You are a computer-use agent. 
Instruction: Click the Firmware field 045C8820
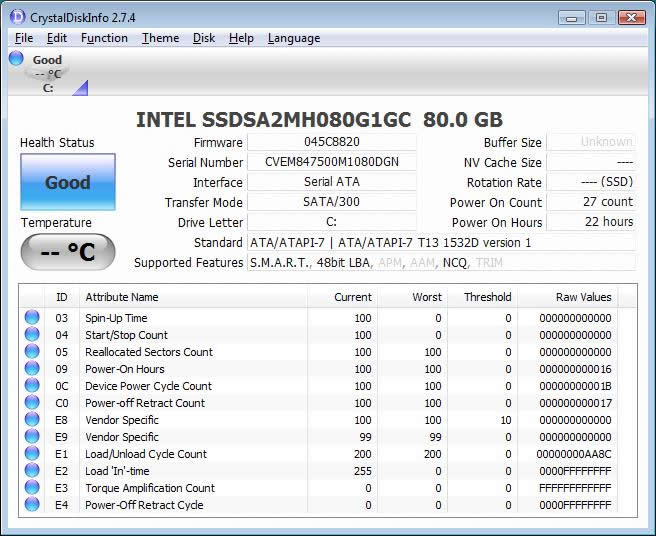[332, 142]
